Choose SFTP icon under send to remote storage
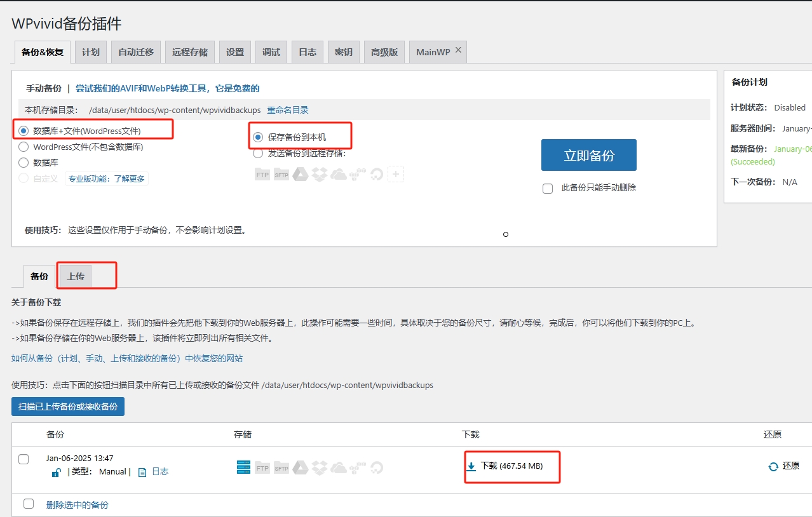This screenshot has height=517, width=812. click(x=281, y=175)
